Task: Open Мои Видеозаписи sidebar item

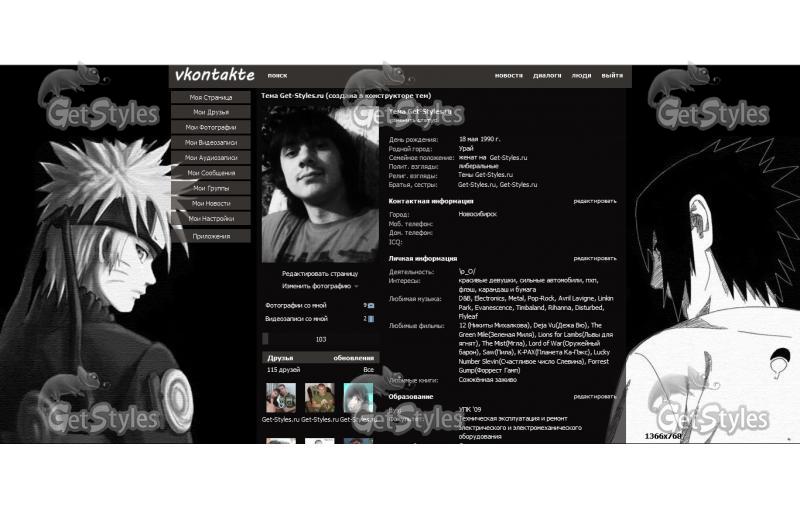Action: (211, 143)
